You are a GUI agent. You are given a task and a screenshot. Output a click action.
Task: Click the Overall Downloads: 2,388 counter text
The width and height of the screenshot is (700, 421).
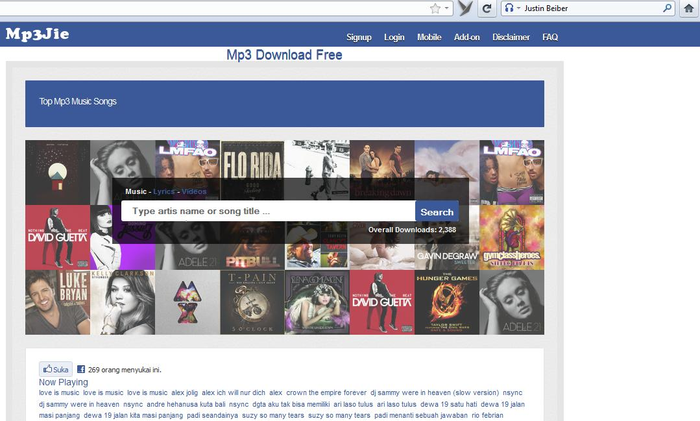pos(412,230)
